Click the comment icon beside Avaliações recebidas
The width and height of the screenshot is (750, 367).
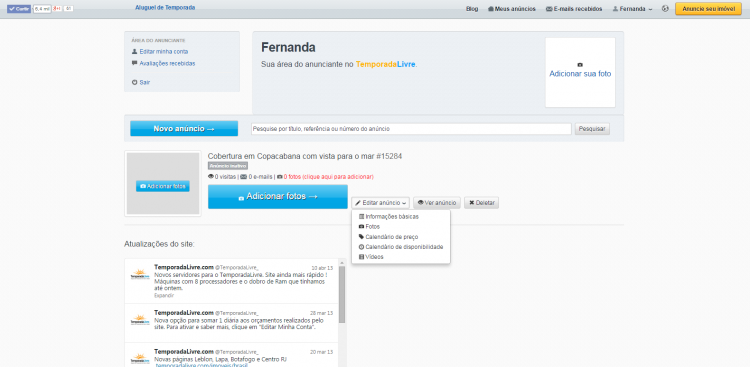coord(134,63)
